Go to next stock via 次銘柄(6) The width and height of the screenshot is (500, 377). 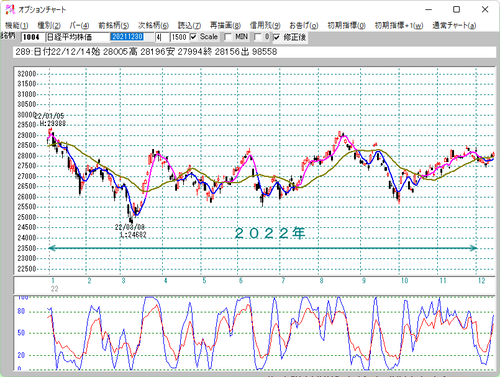[x=153, y=25]
